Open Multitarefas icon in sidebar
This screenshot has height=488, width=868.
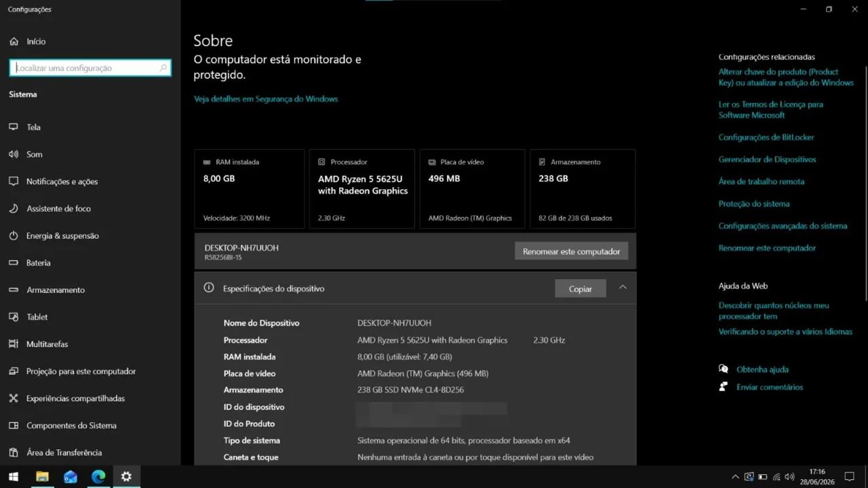[x=14, y=344]
